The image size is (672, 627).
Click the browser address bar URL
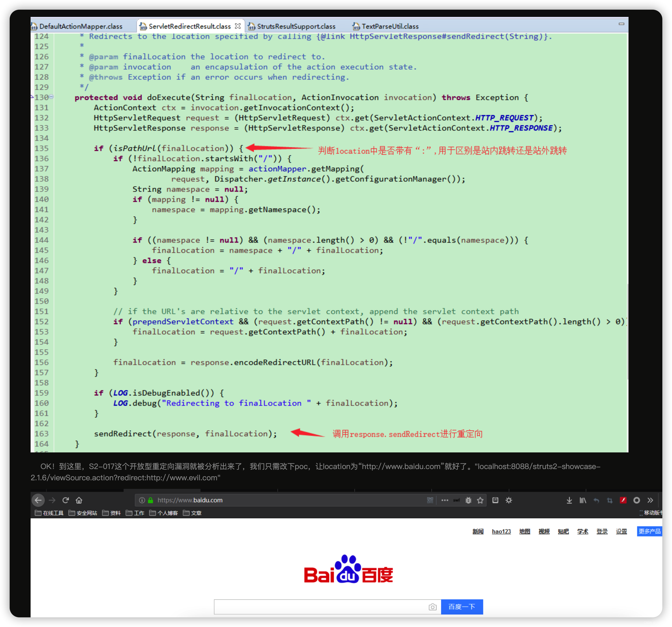(190, 500)
